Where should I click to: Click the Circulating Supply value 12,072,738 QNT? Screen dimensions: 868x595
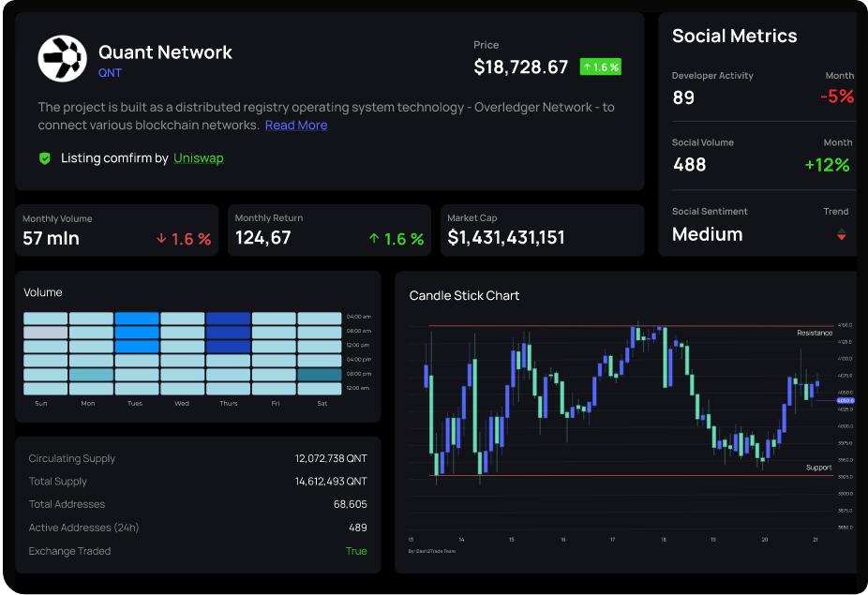click(331, 459)
